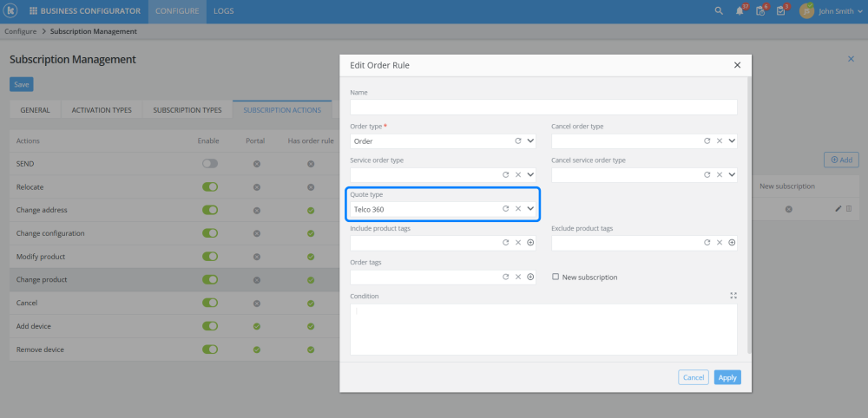Click the search magnifier icon
Image resolution: width=868 pixels, height=418 pixels.
click(x=718, y=11)
